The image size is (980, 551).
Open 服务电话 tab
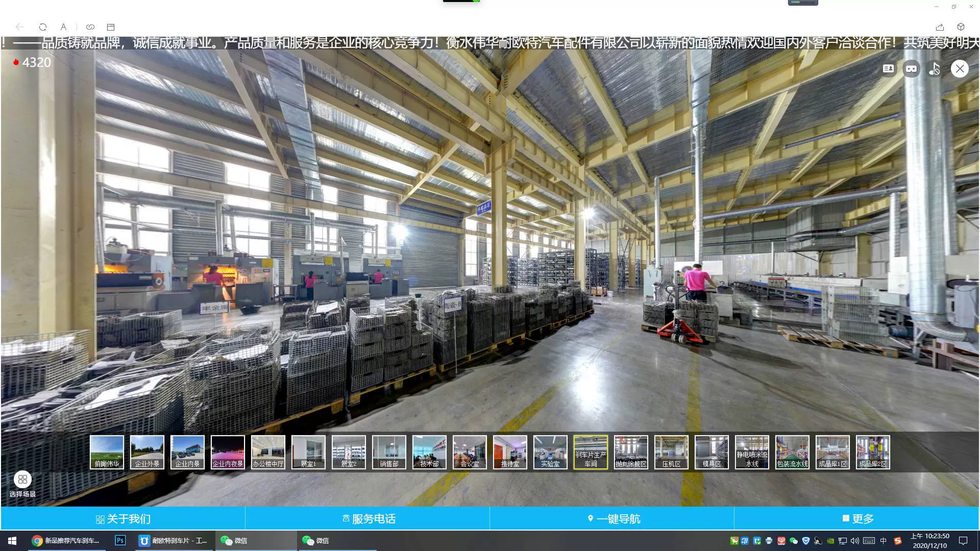[x=368, y=519]
